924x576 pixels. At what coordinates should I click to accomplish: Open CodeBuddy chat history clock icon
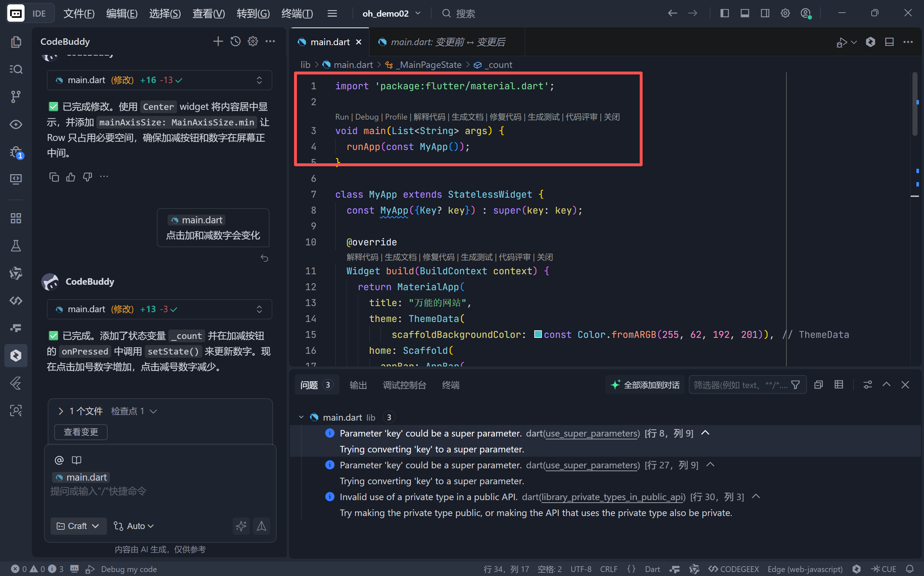click(235, 41)
